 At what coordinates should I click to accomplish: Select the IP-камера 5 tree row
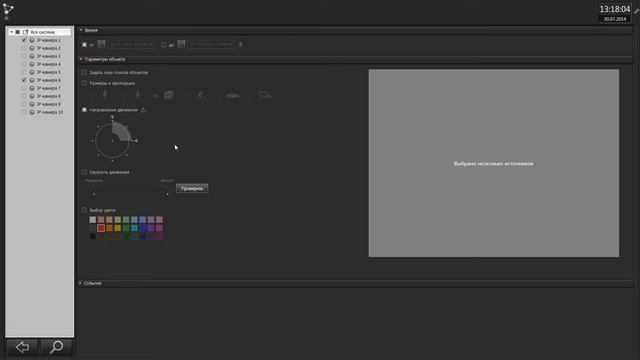(x=42, y=72)
